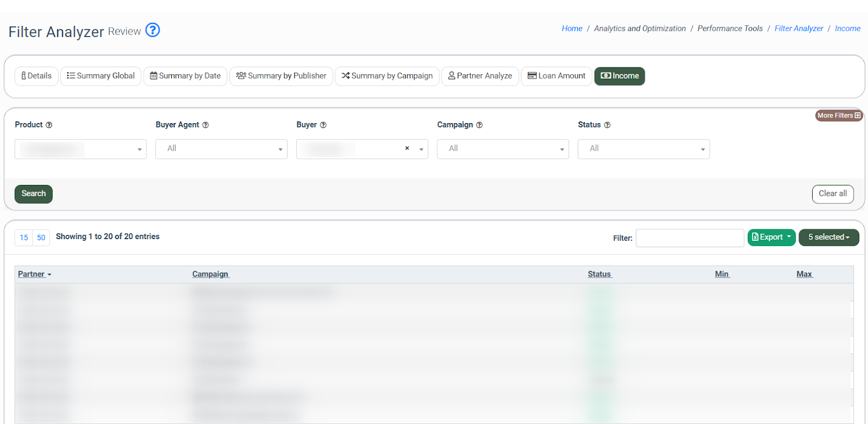Expand More Filters panel
The height and width of the screenshot is (424, 868).
[x=838, y=115]
